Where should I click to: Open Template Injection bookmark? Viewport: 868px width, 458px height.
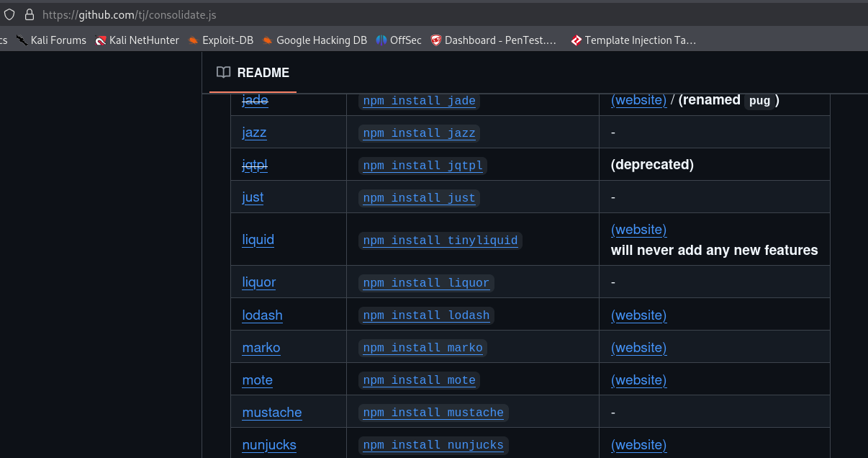[633, 40]
